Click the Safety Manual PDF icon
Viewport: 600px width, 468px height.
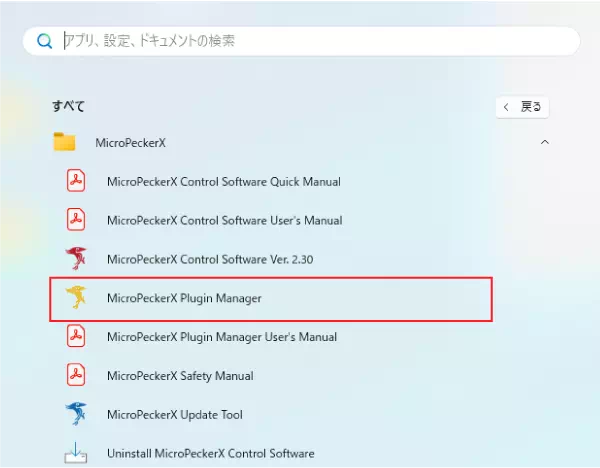point(76,375)
